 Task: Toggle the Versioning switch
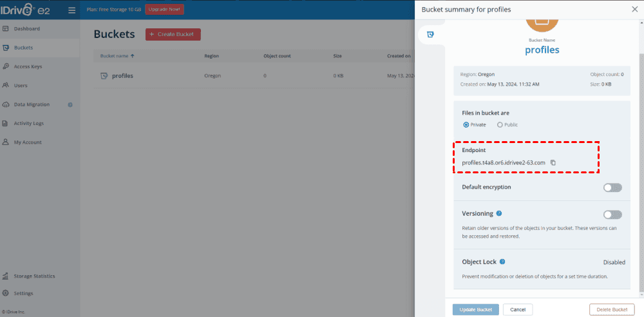click(x=612, y=215)
